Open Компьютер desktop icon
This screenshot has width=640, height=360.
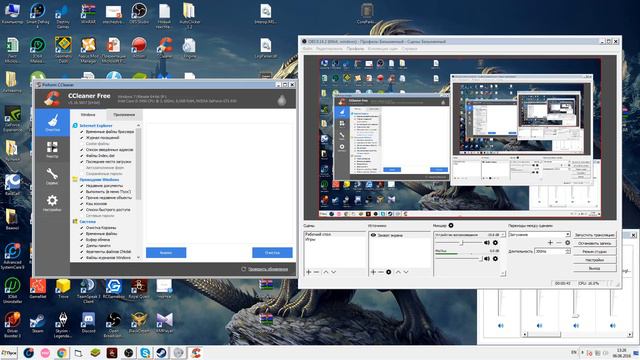(12, 13)
